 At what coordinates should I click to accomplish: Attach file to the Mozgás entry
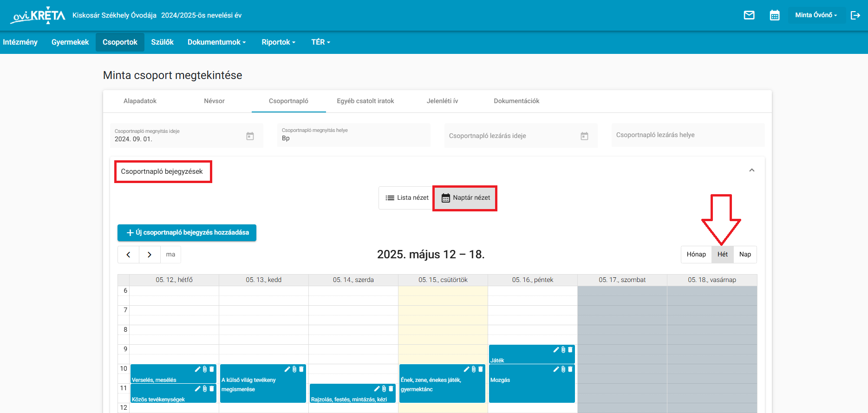(x=563, y=369)
